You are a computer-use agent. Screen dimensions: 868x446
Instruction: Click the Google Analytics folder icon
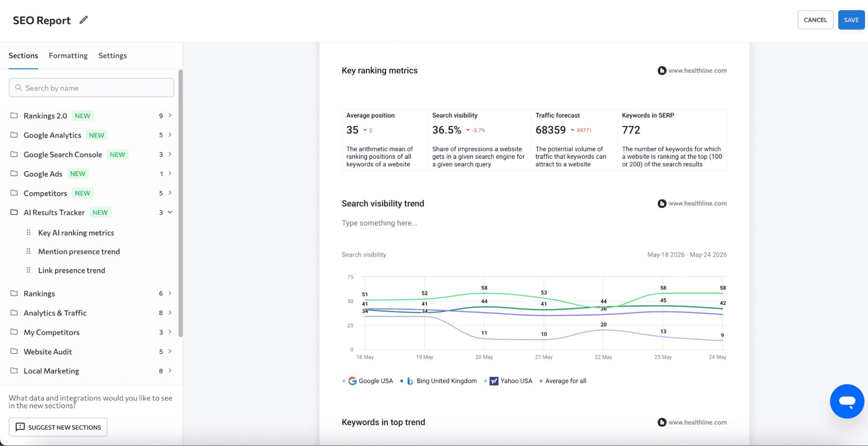(14, 135)
